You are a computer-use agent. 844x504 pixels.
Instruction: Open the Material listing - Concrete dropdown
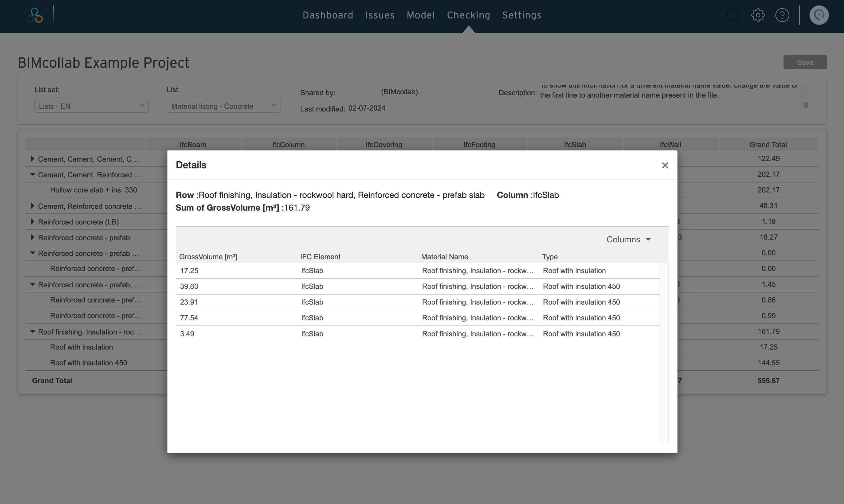[224, 106]
